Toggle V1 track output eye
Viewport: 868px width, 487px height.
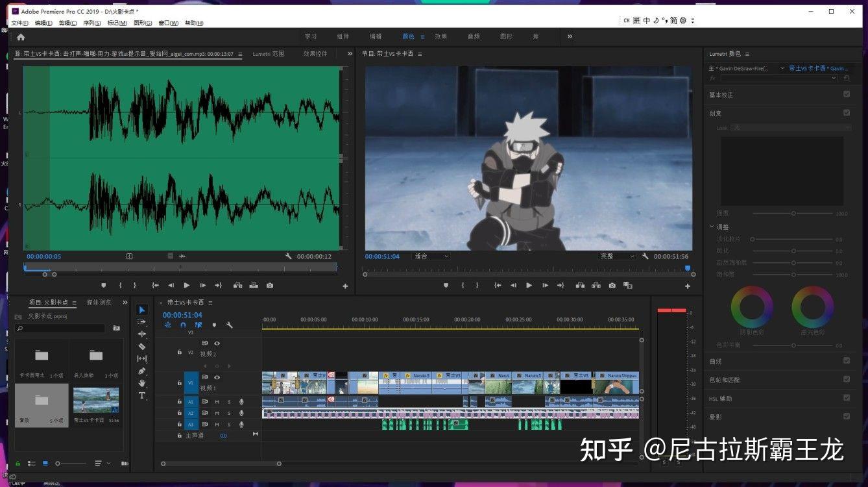(x=217, y=377)
